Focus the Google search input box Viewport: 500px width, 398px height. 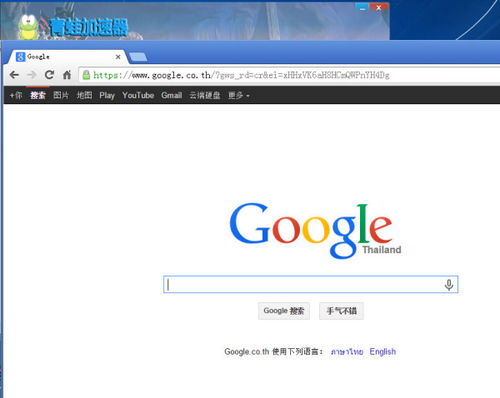311,285
